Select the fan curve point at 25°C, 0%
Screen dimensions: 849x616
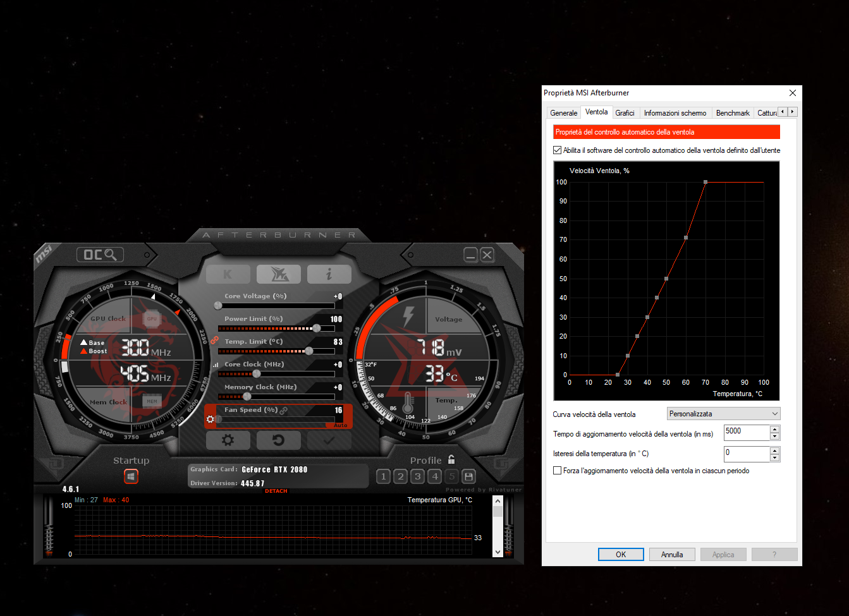(618, 375)
